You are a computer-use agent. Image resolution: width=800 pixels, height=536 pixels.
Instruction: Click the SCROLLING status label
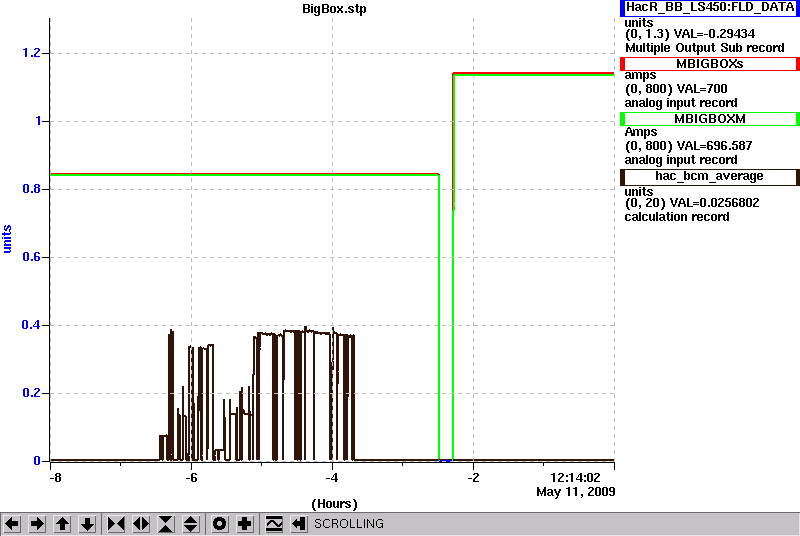coord(349,524)
